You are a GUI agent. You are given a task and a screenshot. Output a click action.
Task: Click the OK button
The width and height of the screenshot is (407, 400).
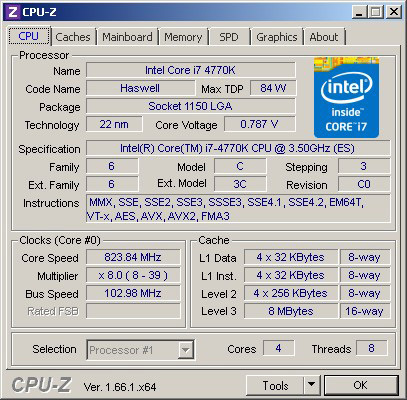click(x=361, y=385)
